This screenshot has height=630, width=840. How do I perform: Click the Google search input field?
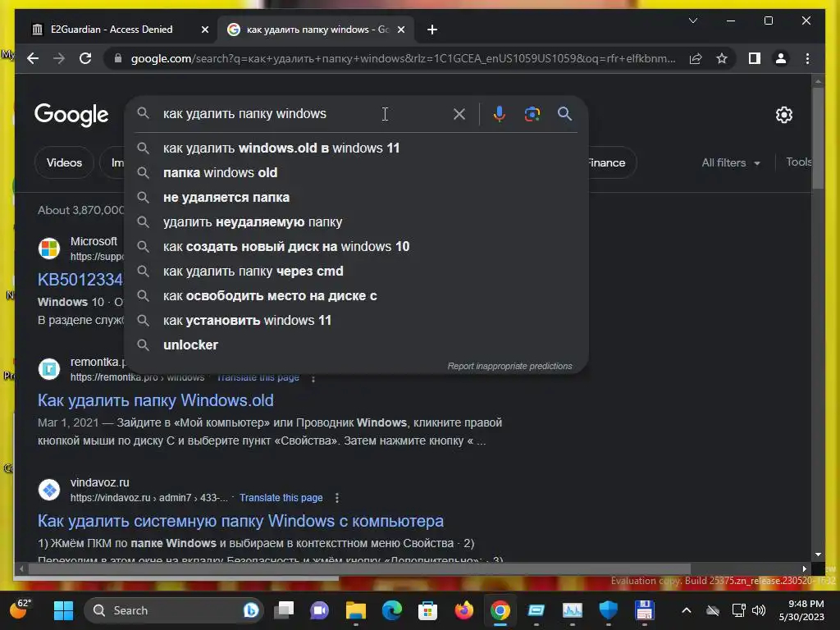coord(303,113)
